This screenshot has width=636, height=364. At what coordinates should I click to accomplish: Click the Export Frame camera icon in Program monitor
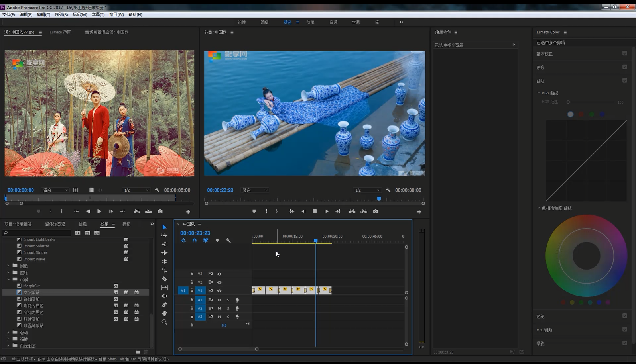tap(376, 211)
